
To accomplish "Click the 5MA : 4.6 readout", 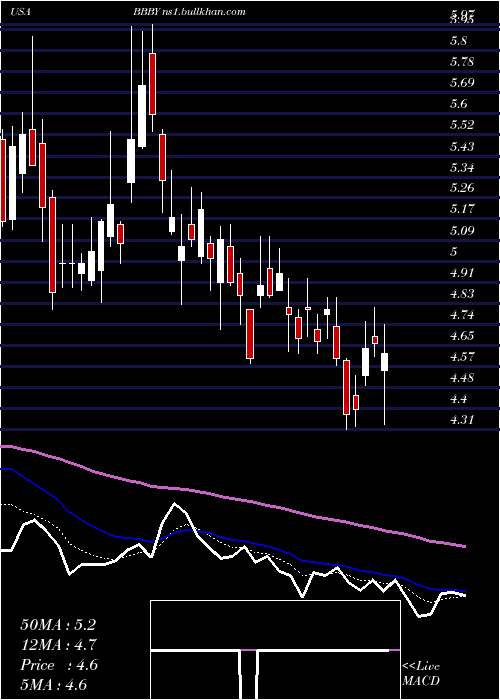I will [53, 685].
